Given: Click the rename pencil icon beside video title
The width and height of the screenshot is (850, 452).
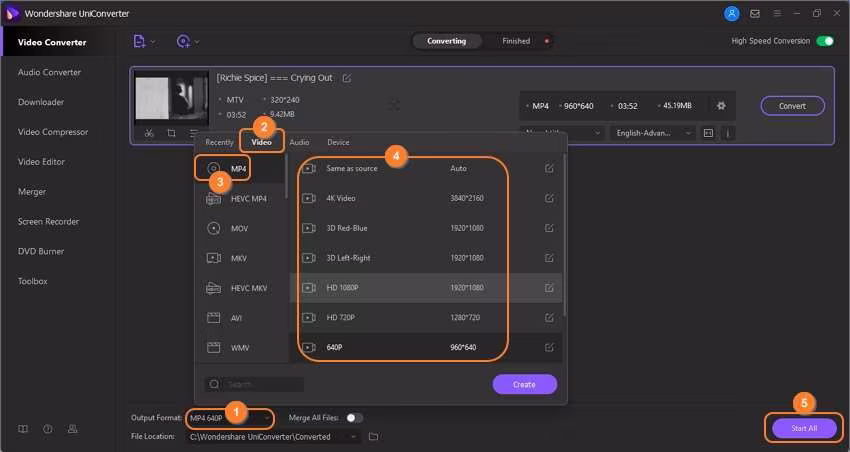Looking at the screenshot, I should click(346, 78).
